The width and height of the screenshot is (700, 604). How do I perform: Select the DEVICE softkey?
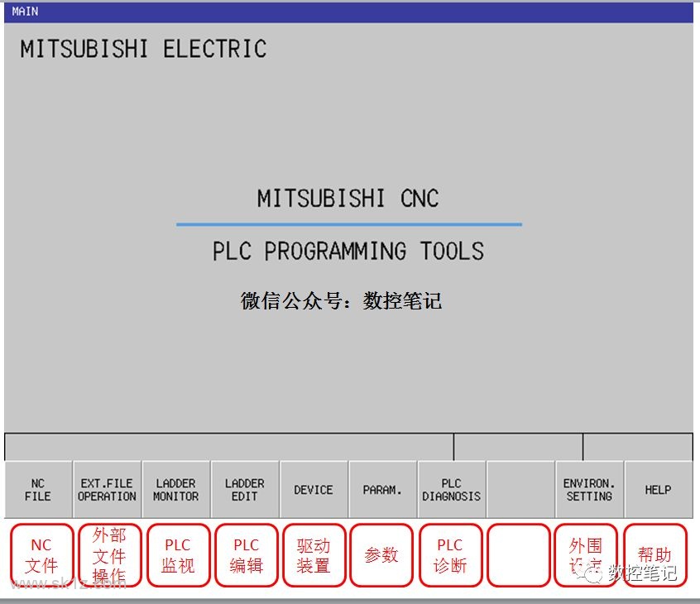[314, 490]
